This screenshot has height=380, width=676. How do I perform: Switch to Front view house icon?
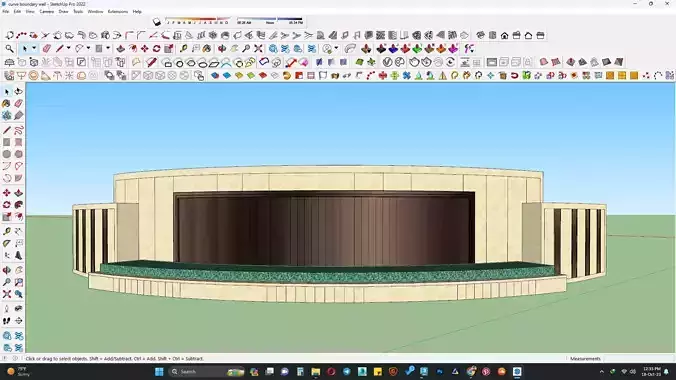tap(504, 35)
